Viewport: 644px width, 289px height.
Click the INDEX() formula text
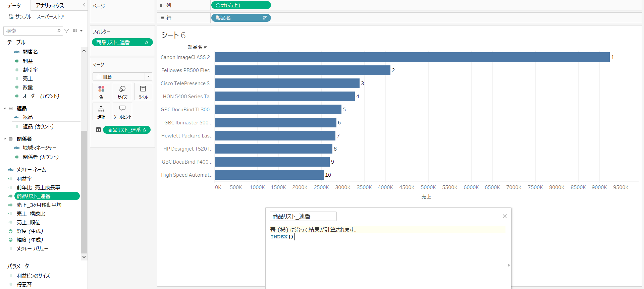click(282, 237)
